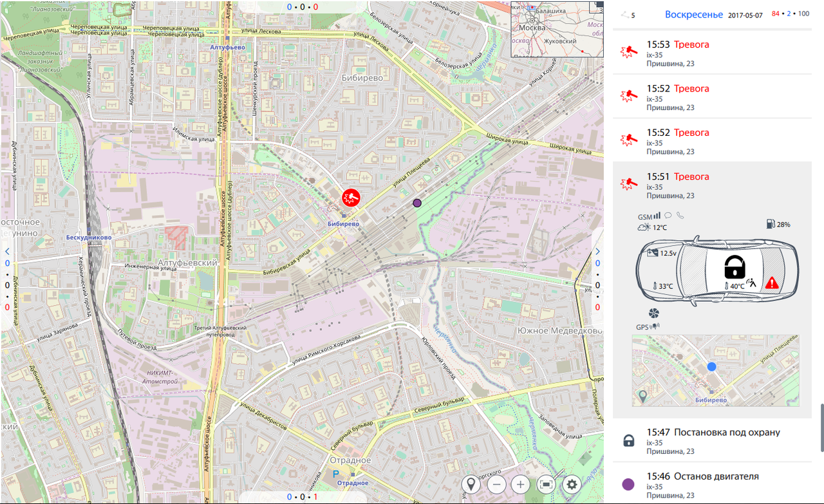Click the SMS speech bubble icon
Viewport: 824px width, 504px height.
tap(668, 216)
